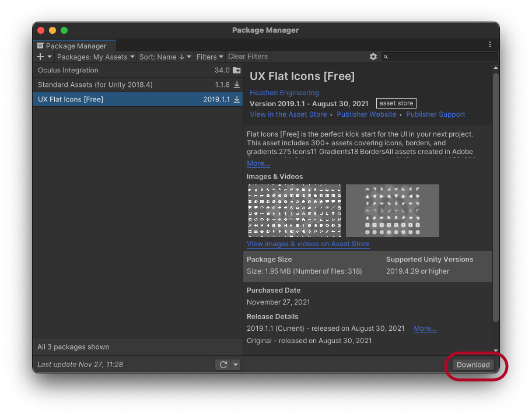Click download icon beside UX Flat Icons row
The image size is (532, 416).
(x=237, y=99)
